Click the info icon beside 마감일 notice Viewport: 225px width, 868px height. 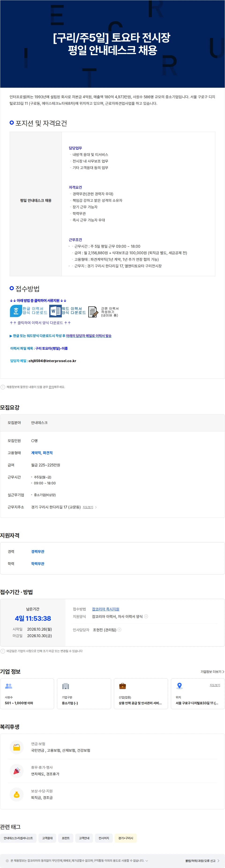(x=3, y=651)
